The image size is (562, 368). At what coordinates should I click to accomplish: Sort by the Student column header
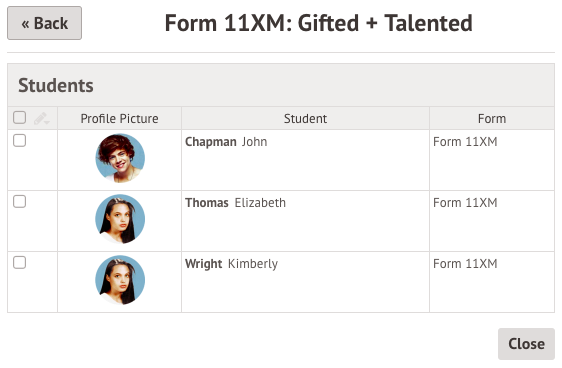click(x=305, y=119)
